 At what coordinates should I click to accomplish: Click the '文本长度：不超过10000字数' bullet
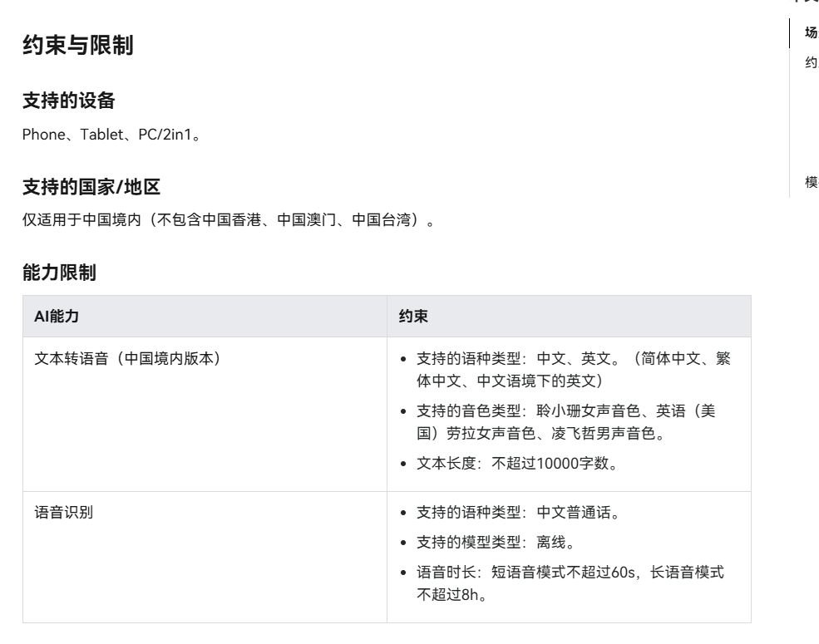[x=516, y=464]
